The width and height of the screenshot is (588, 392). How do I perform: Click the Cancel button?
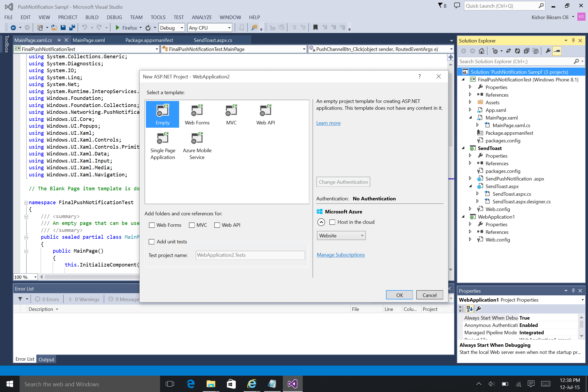click(430, 295)
